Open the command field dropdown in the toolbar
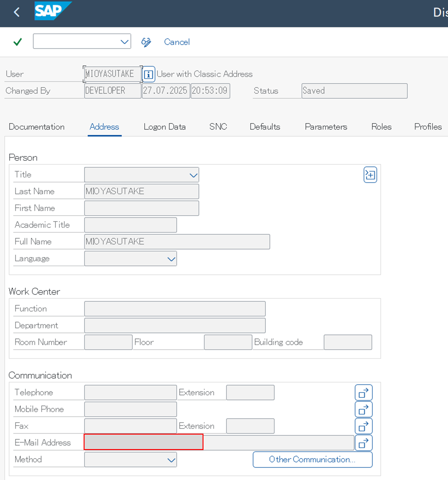The height and width of the screenshot is (480, 448). (x=125, y=42)
